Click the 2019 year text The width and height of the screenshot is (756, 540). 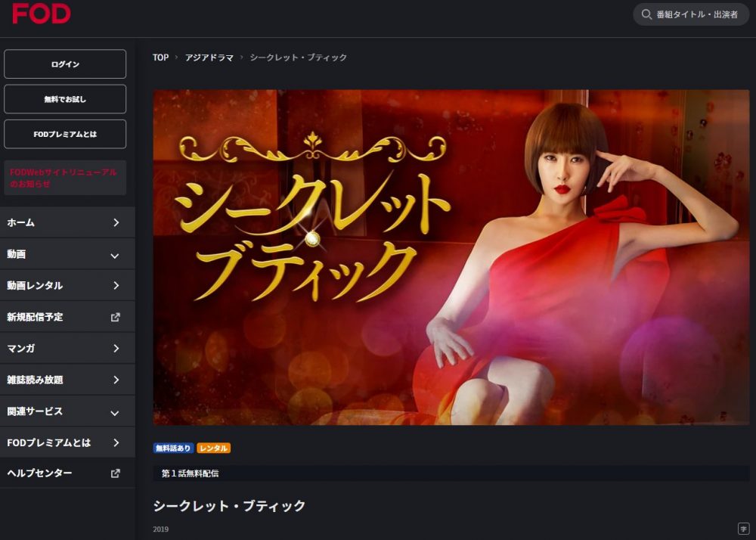coord(161,529)
